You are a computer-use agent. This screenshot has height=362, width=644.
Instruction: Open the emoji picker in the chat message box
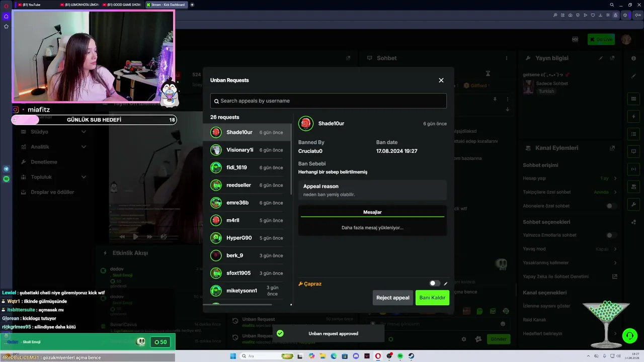point(503,324)
